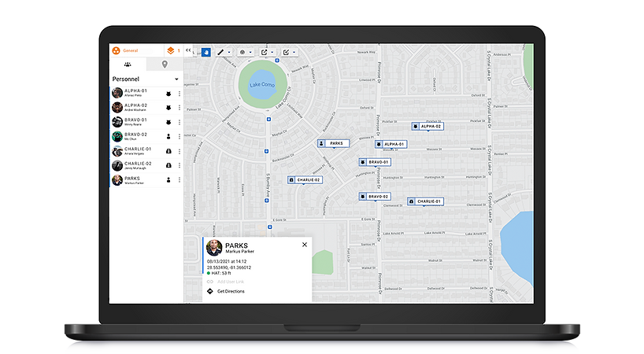The image size is (644, 354).
Task: Click the Get Directions diamond icon
Action: (x=210, y=291)
